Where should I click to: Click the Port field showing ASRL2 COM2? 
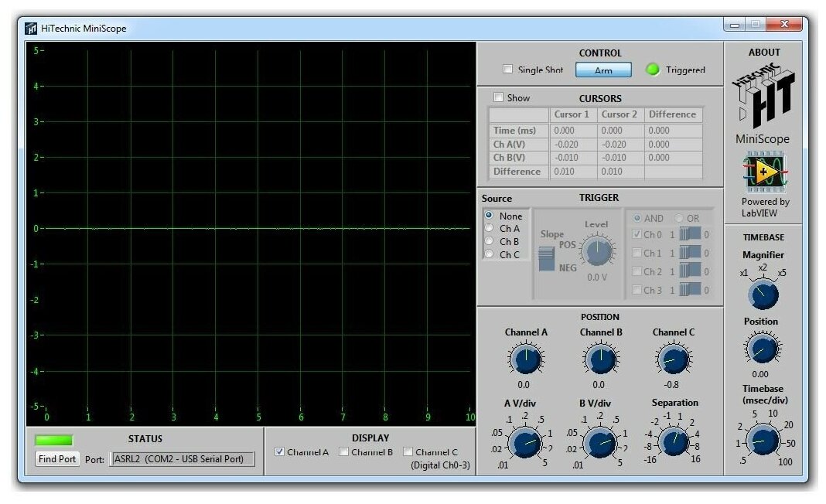(183, 458)
